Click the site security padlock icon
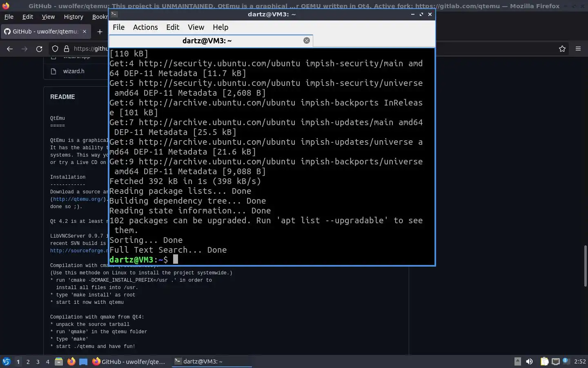The height and width of the screenshot is (368, 588). click(67, 49)
